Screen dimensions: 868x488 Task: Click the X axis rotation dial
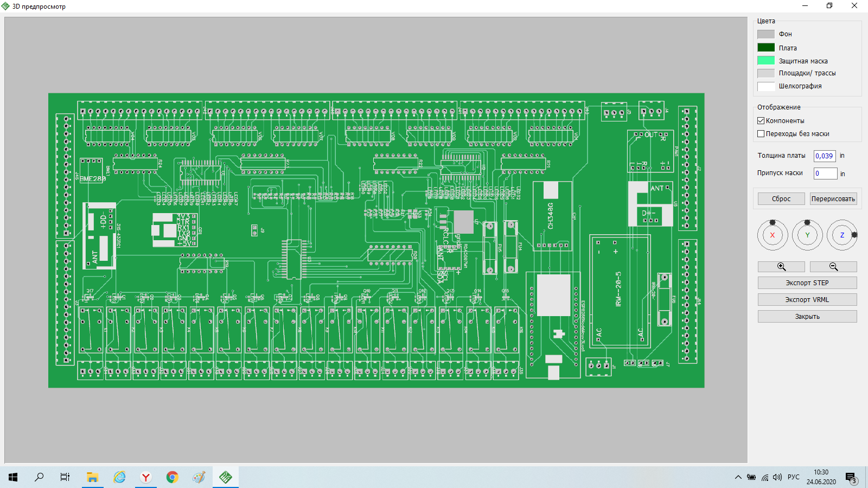[x=773, y=235]
